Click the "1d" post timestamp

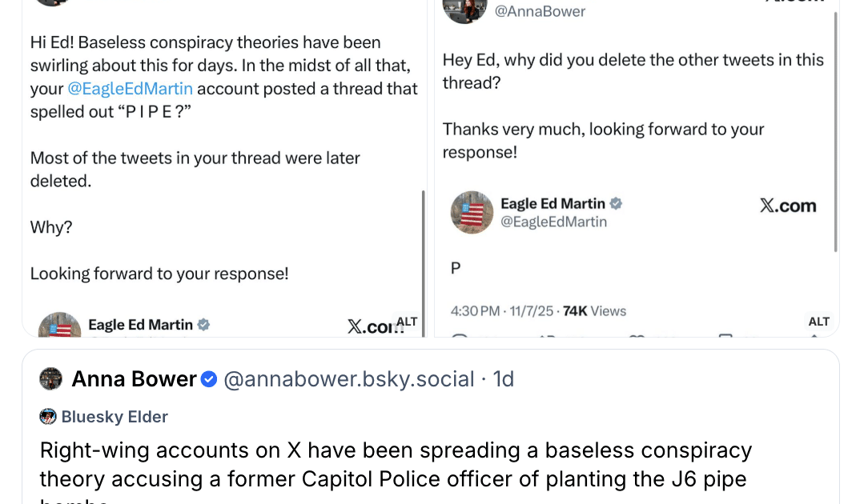coord(504,379)
